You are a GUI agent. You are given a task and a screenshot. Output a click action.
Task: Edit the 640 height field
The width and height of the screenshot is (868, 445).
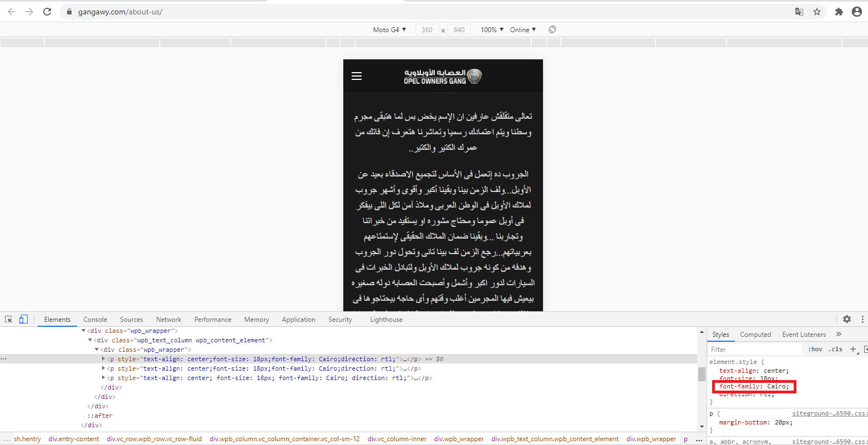[459, 30]
